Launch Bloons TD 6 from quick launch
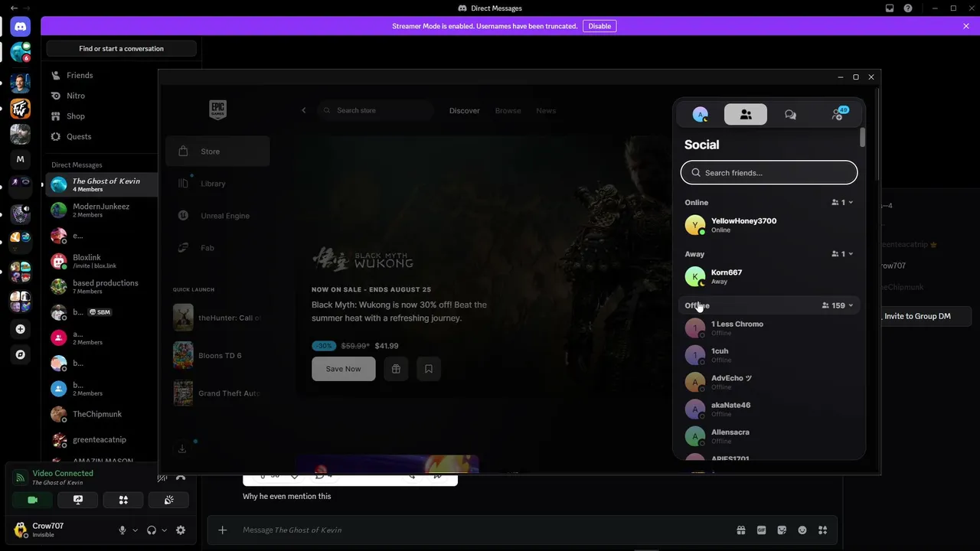The image size is (980, 551). [x=217, y=355]
